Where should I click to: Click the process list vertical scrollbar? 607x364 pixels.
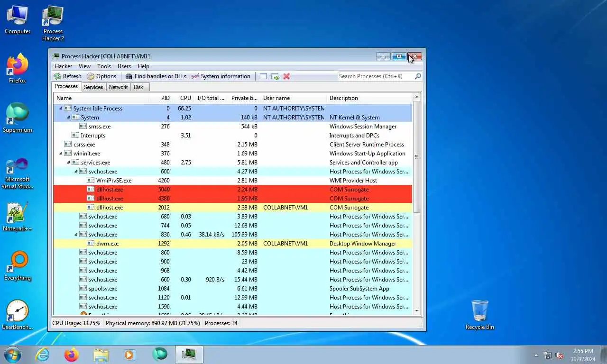click(417, 156)
